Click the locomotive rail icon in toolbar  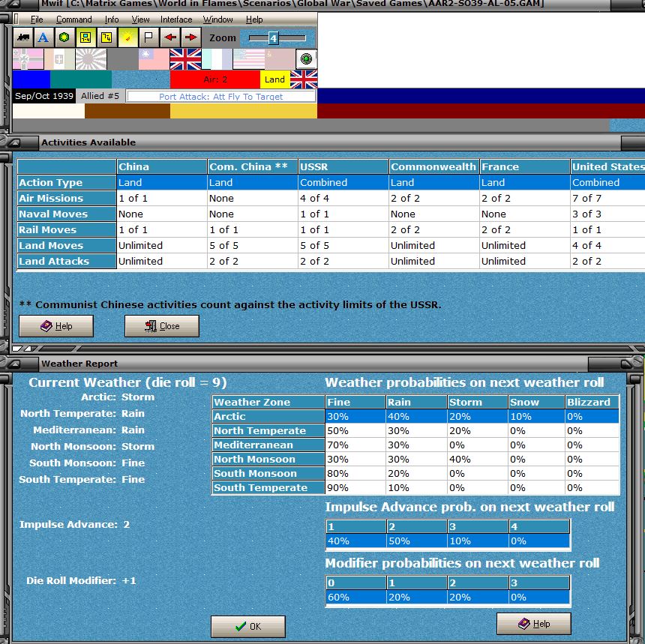point(23,37)
